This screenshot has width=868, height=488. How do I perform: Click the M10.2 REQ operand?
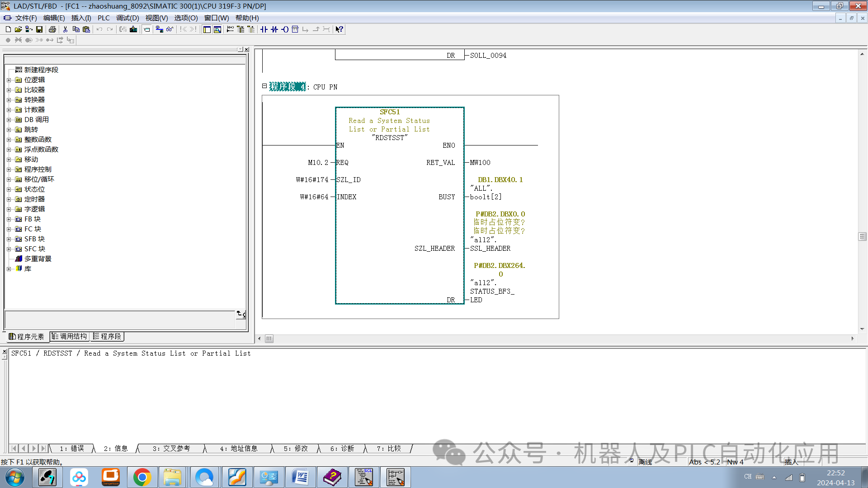click(318, 163)
